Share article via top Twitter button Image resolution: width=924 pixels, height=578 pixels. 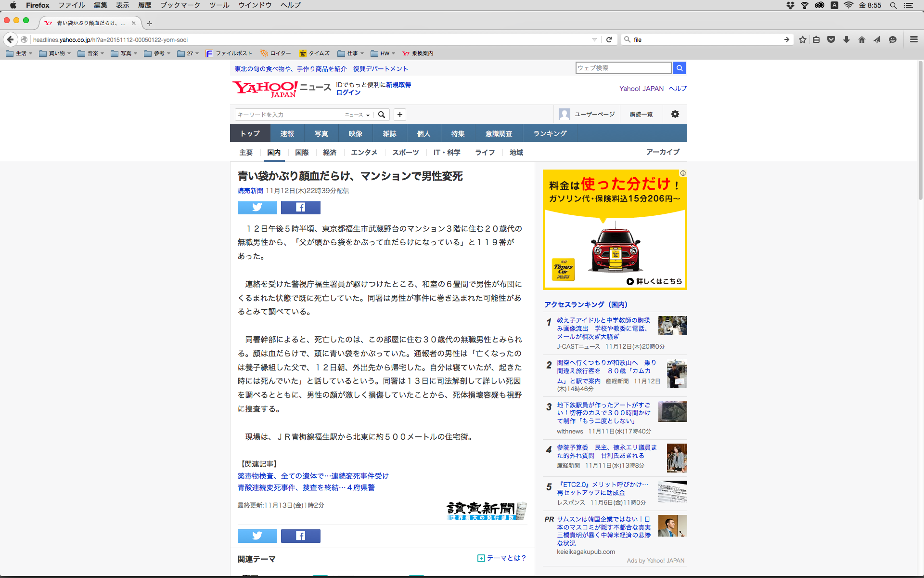[257, 207]
